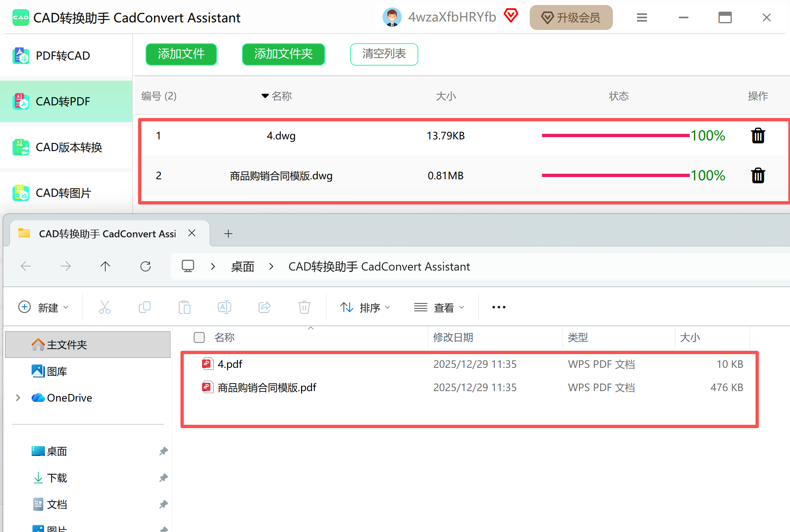Click the 添加文件夹 button

pos(283,54)
